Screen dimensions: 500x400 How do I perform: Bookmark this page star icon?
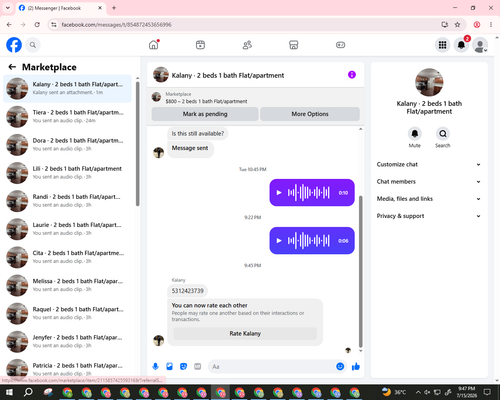click(457, 25)
